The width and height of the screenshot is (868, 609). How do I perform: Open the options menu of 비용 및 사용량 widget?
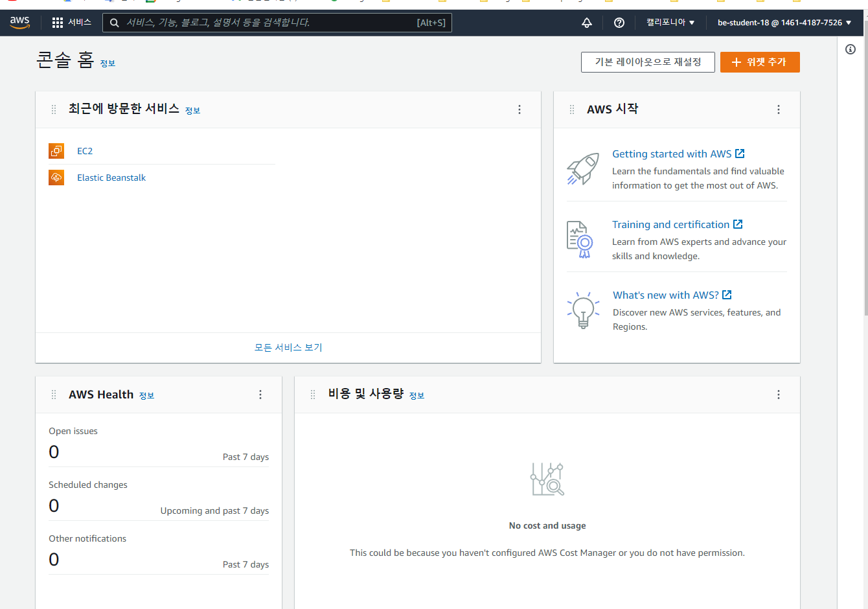click(x=779, y=395)
